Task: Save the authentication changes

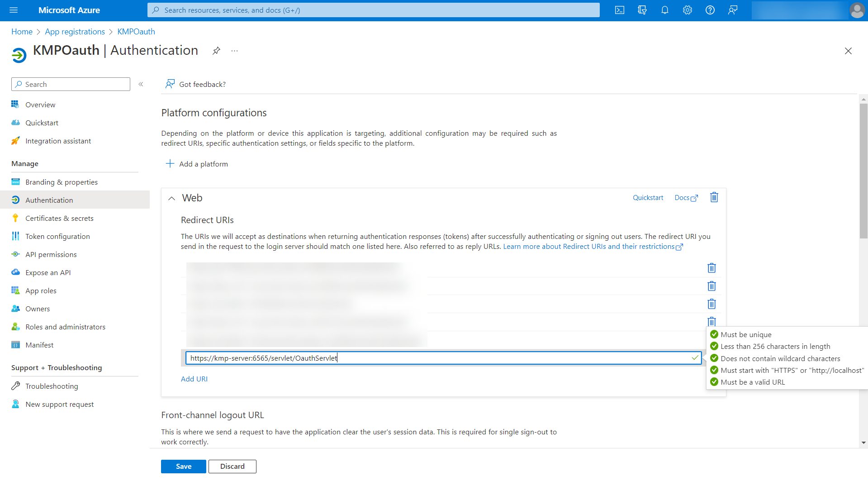Action: (x=184, y=467)
